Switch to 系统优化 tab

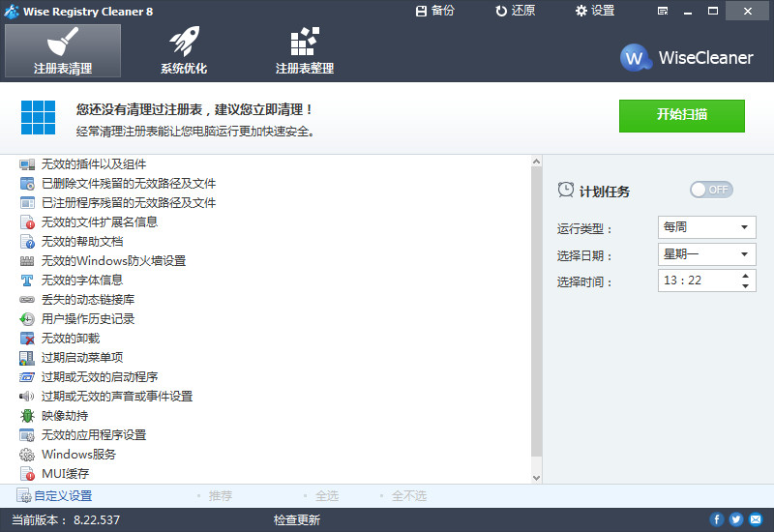(x=184, y=50)
